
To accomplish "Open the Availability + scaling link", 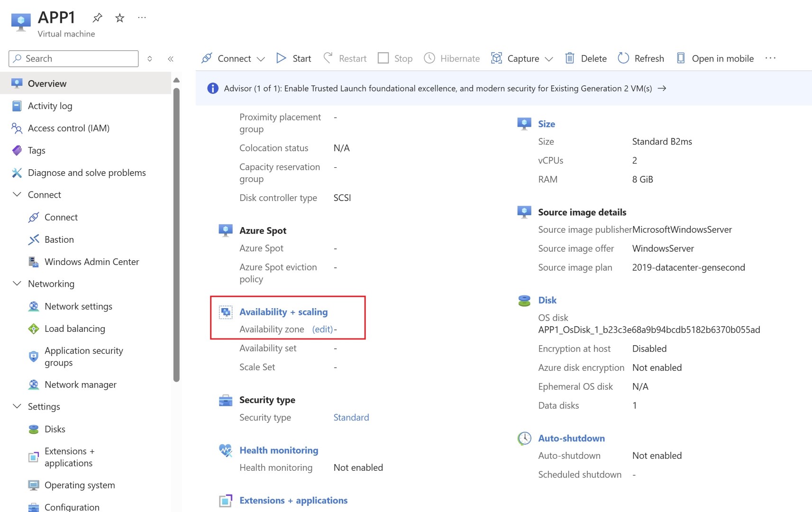I will (x=283, y=312).
